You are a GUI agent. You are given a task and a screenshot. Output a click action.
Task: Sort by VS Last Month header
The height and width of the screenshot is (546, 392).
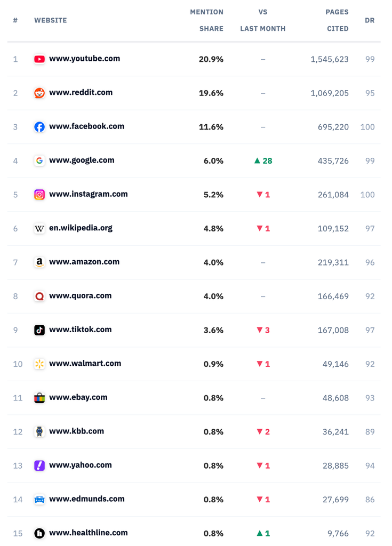pyautogui.click(x=263, y=20)
